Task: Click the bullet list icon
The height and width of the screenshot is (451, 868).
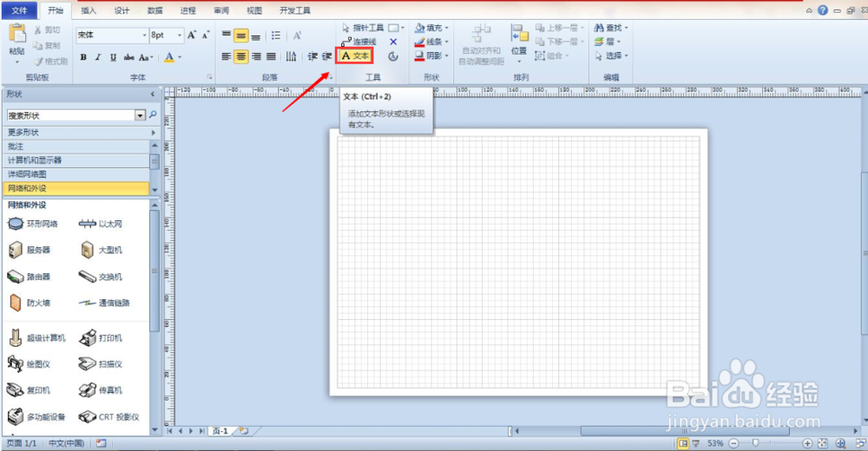Action: (276, 36)
